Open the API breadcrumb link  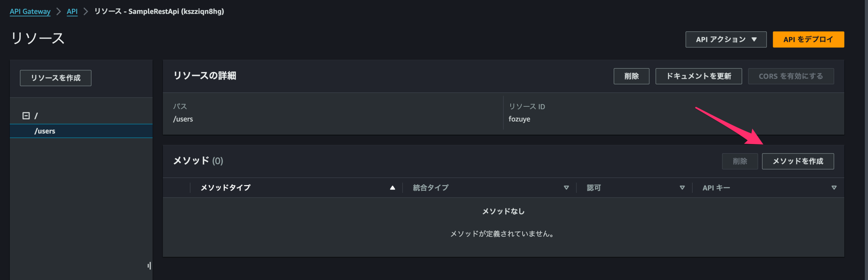point(72,11)
